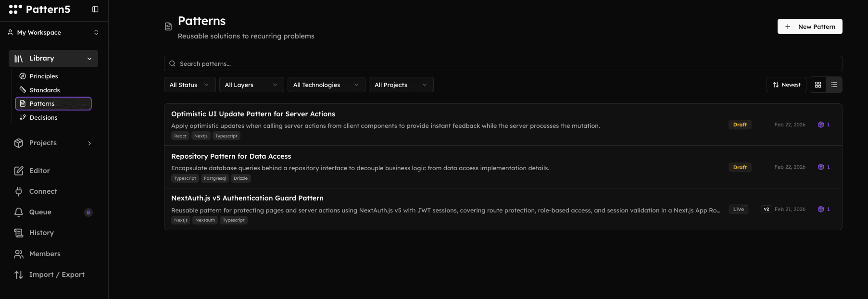This screenshot has height=299, width=868.
Task: Open Connect via the plug icon
Action: pyautogui.click(x=19, y=191)
